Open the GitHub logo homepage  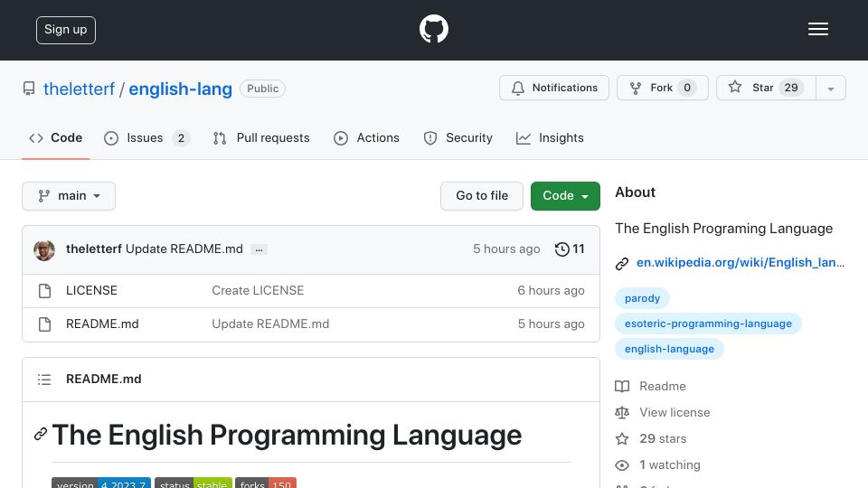point(433,29)
